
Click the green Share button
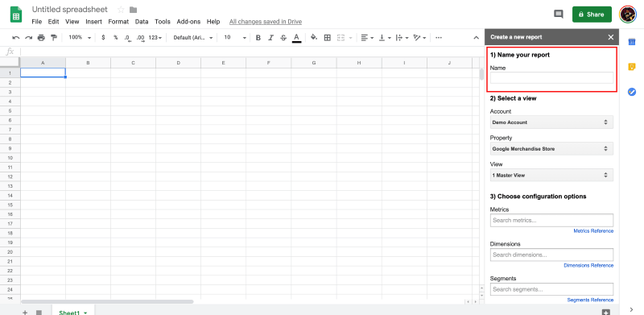tap(592, 15)
